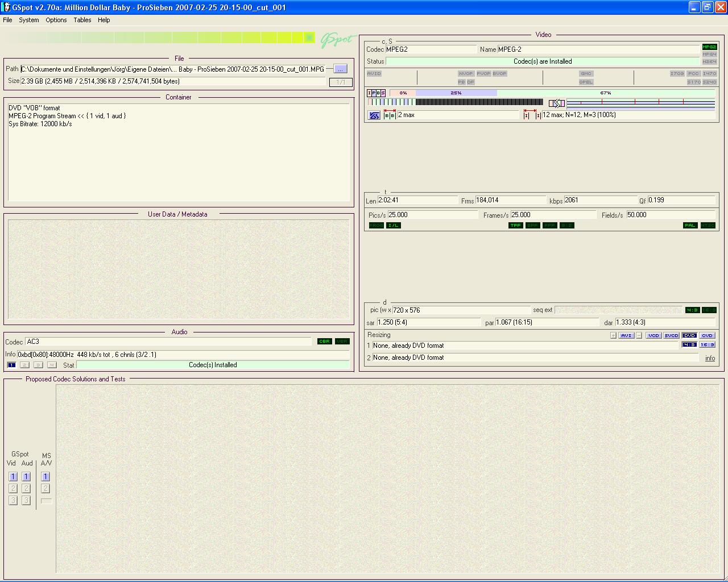This screenshot has height=582, width=728.
Task: Select audio stream 2 button
Action: [x=25, y=365]
